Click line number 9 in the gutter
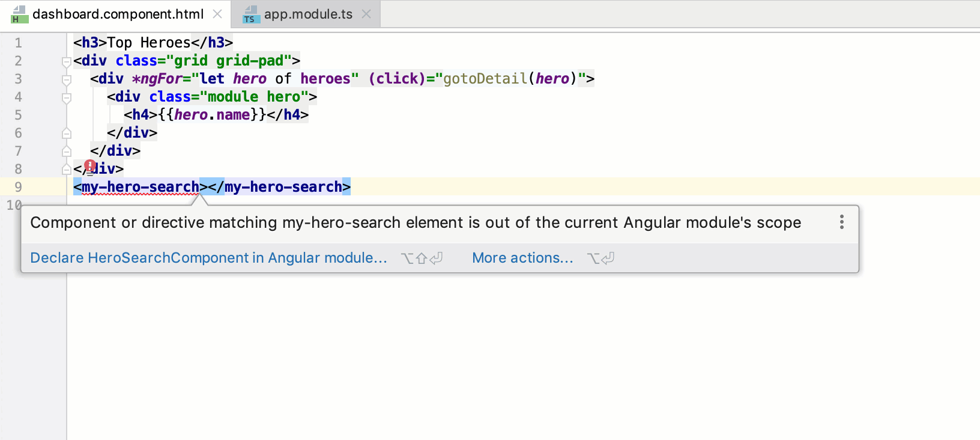The image size is (980, 440). click(x=19, y=187)
